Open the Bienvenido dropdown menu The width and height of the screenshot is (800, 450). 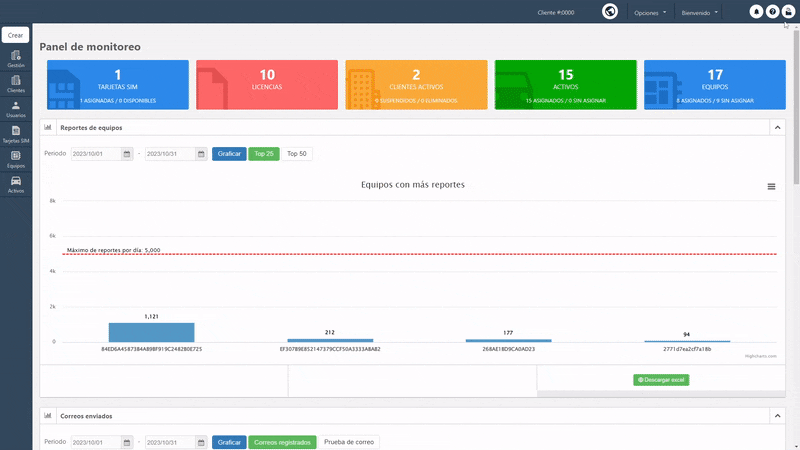coord(699,13)
